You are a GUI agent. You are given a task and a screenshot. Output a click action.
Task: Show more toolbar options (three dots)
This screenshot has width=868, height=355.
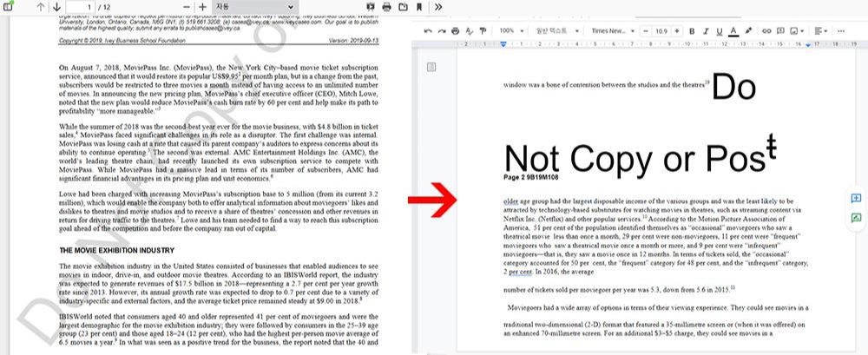tap(841, 31)
